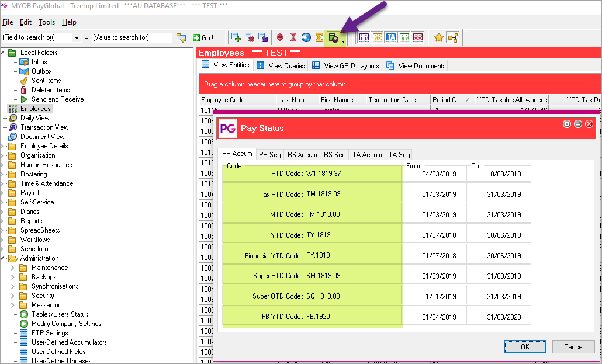Viewport: 602px width, 364px height.
Task: Expand the Security folder node
Action: [13, 296]
